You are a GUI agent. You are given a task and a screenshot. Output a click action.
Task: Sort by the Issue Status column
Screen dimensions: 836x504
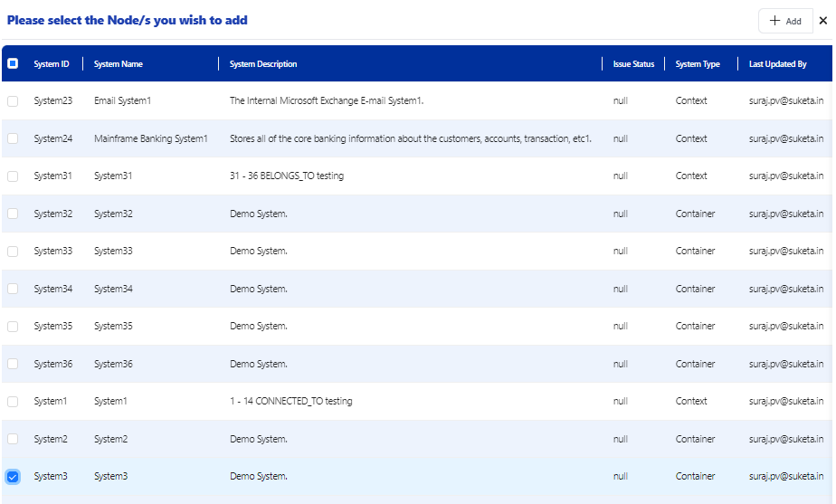(633, 64)
